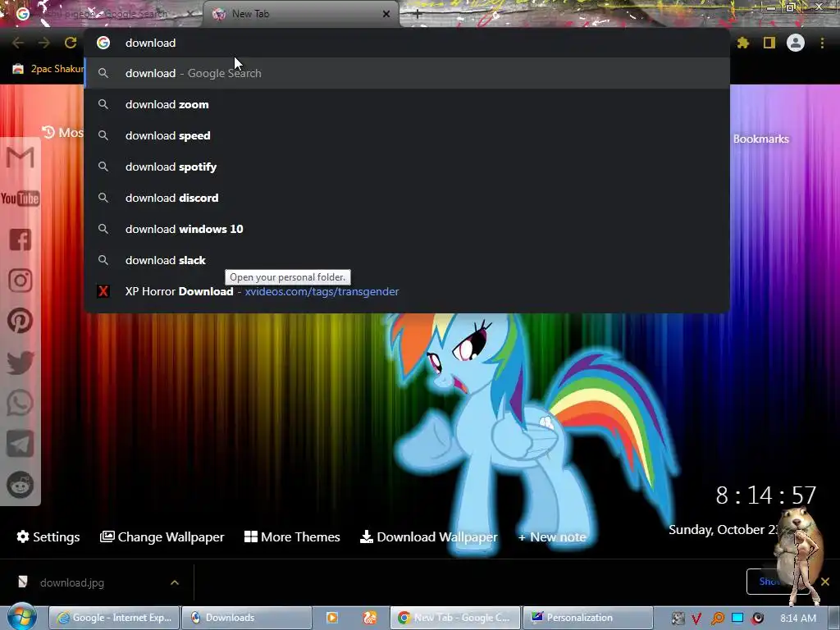Expand download.jpg options chevron
This screenshot has width=840, height=630.
point(175,582)
